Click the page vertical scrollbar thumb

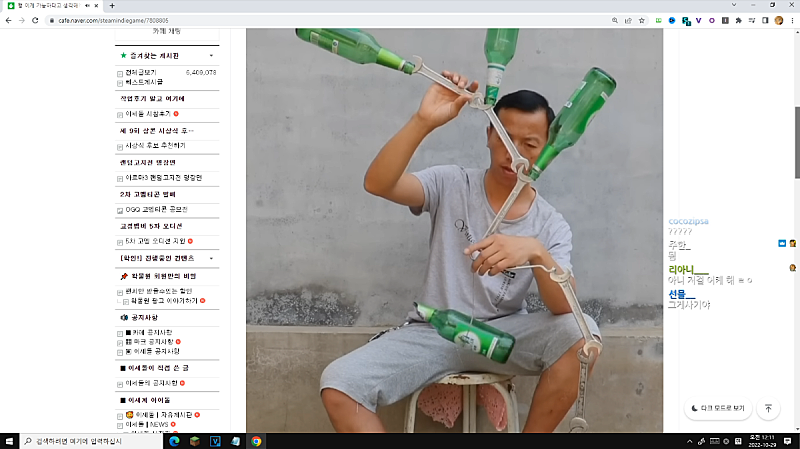click(797, 142)
